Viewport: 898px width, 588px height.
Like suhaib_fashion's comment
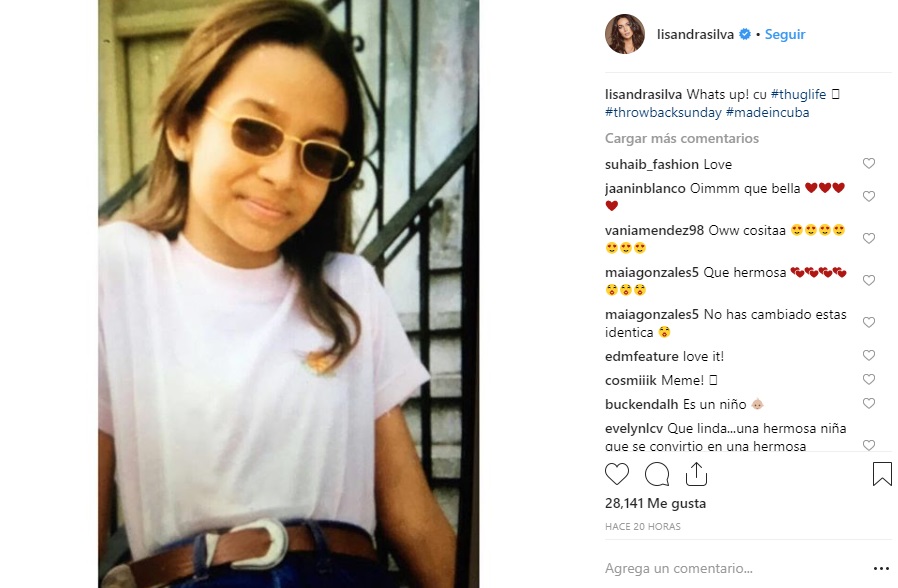(x=868, y=164)
